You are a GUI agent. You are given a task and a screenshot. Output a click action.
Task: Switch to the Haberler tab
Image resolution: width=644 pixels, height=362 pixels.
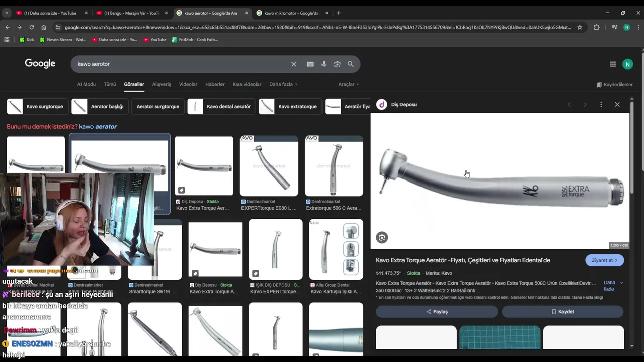tap(215, 84)
